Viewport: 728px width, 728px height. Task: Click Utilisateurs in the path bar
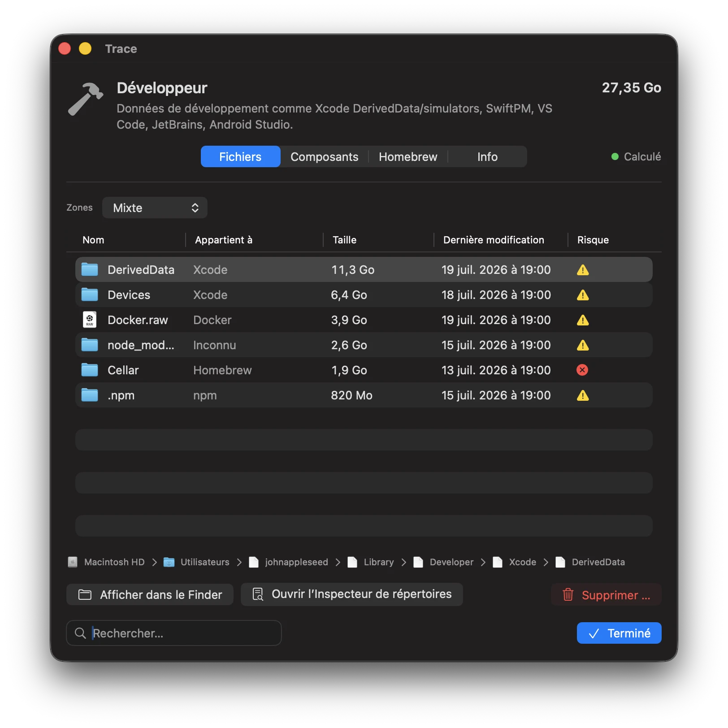point(205,562)
